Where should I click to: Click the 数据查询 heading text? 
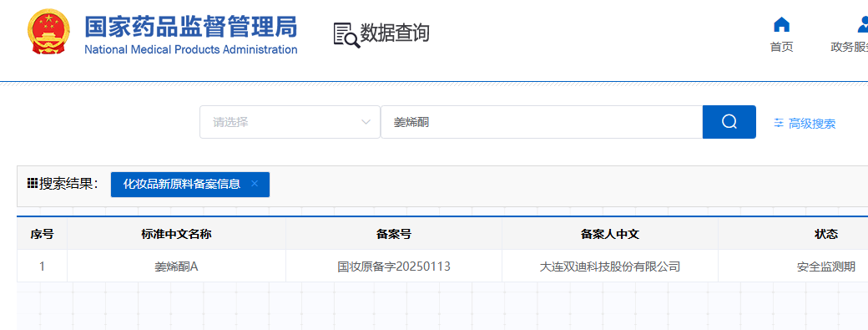pos(395,33)
